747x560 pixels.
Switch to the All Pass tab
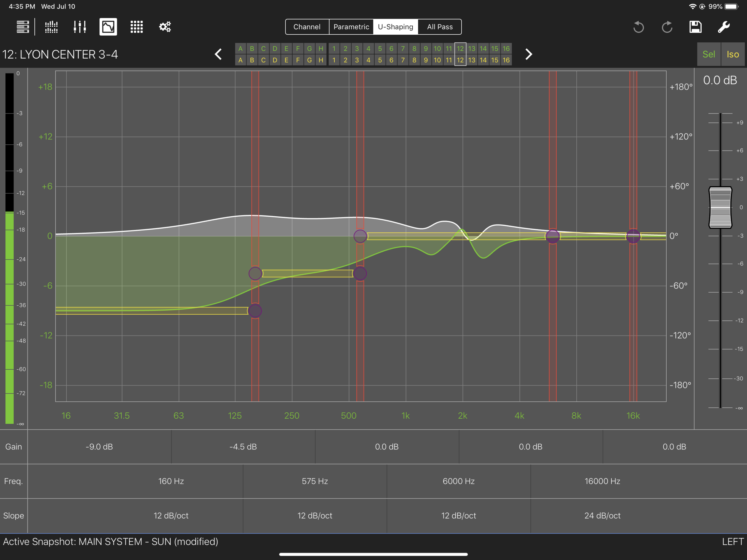[x=439, y=27]
